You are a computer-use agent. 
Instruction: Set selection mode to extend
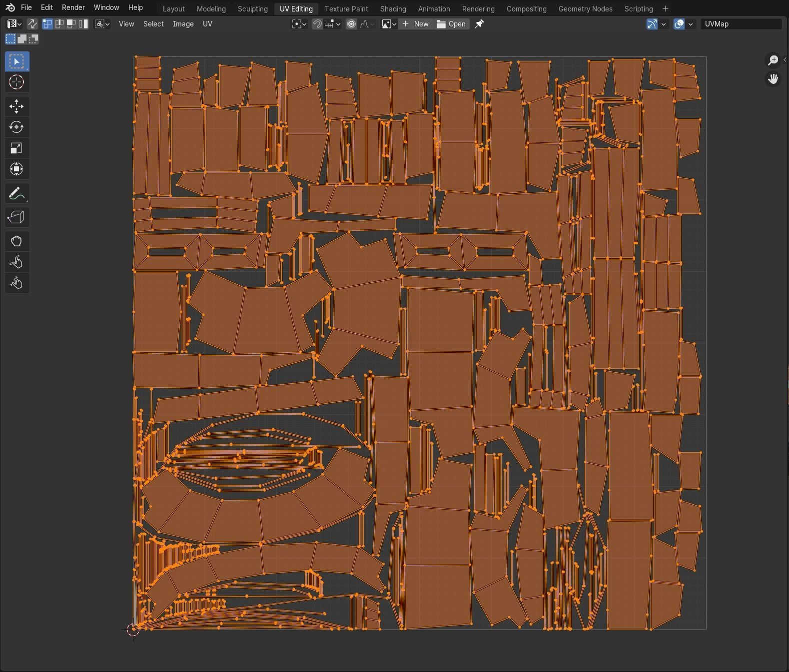coord(22,39)
